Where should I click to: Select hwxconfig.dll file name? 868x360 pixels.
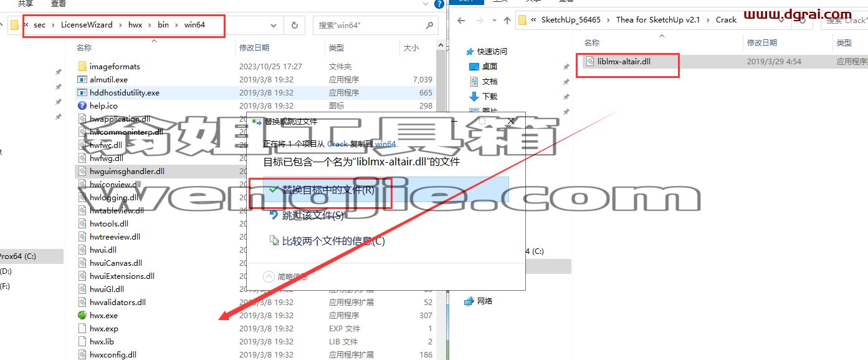(113, 354)
